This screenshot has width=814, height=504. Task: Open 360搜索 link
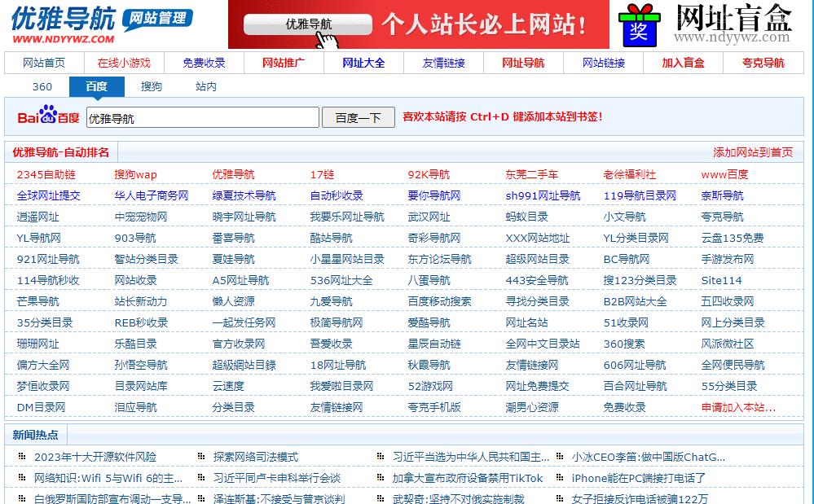tap(624, 344)
